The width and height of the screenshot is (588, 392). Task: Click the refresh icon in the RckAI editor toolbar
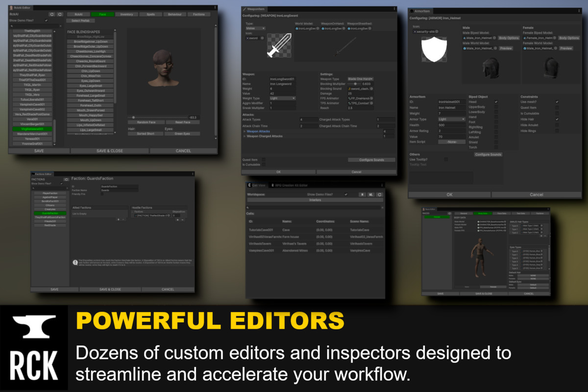pos(51,14)
